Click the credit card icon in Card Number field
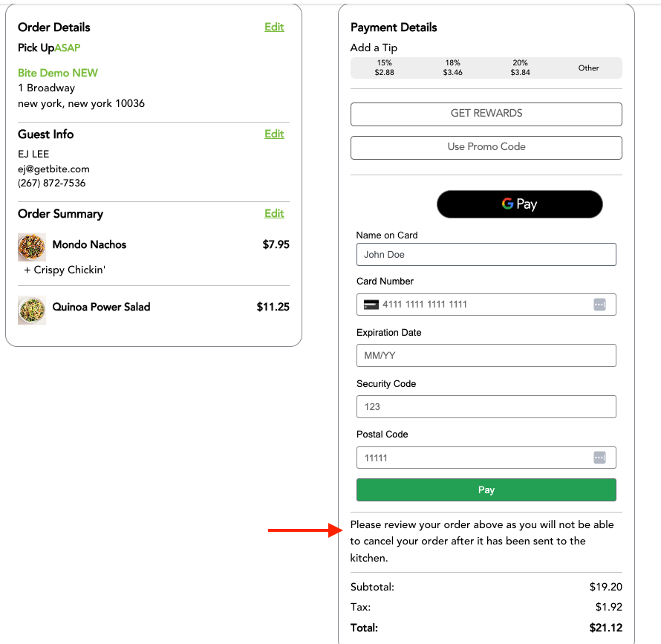 click(371, 305)
